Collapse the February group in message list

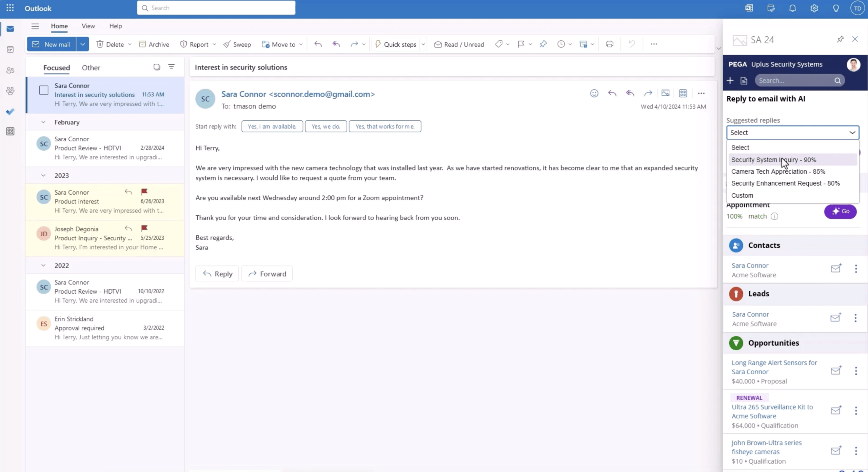point(43,122)
